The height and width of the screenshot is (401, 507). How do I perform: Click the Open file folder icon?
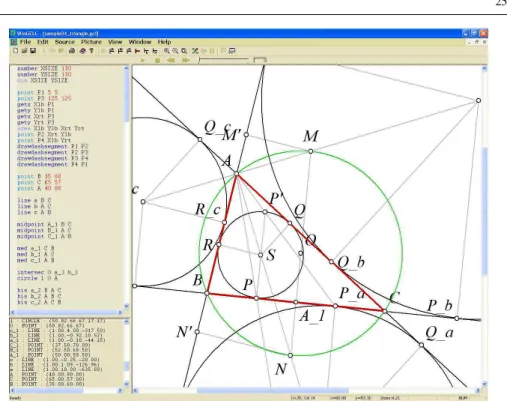[x=24, y=51]
